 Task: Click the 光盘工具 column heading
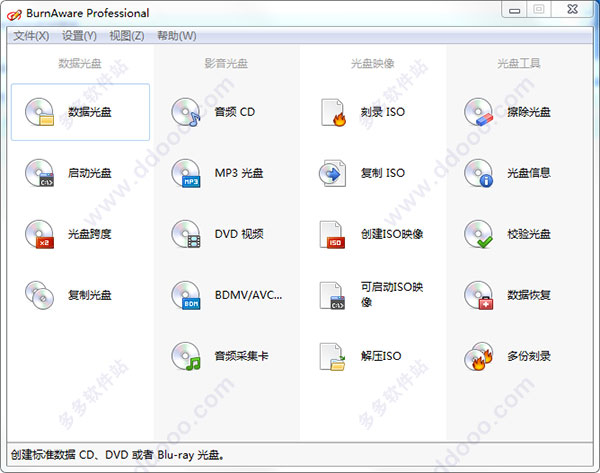519,63
